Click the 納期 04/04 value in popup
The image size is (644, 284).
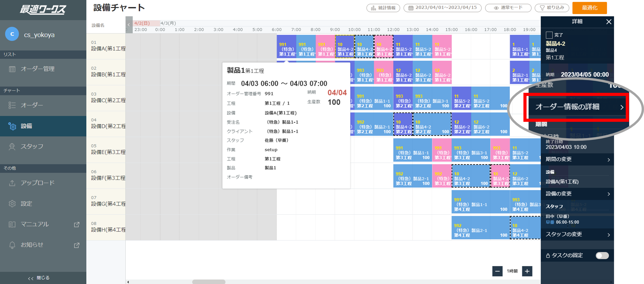(x=337, y=93)
